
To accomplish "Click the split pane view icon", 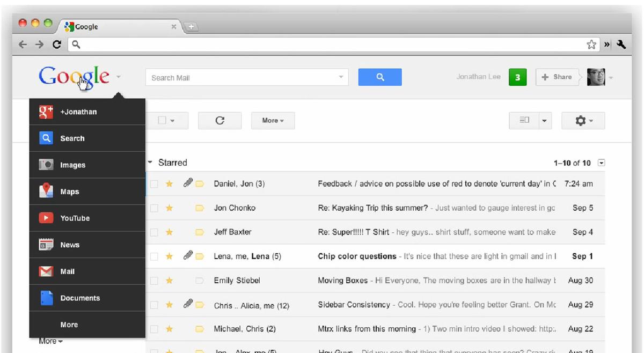I will click(524, 121).
